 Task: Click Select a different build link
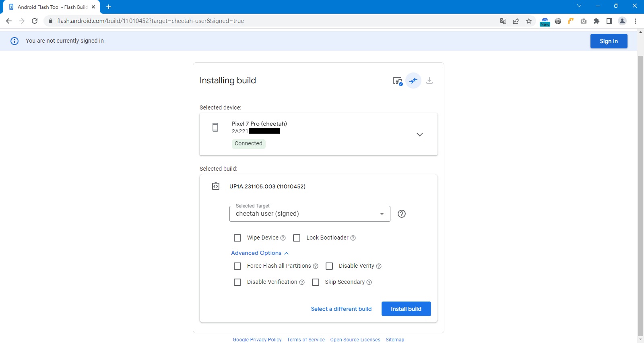[x=341, y=309]
